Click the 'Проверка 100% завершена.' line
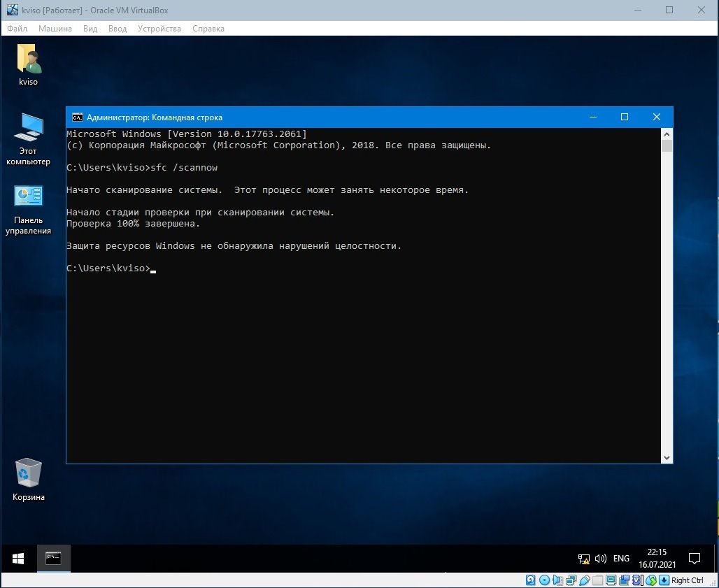Viewport: 719px width, 588px height. (134, 224)
